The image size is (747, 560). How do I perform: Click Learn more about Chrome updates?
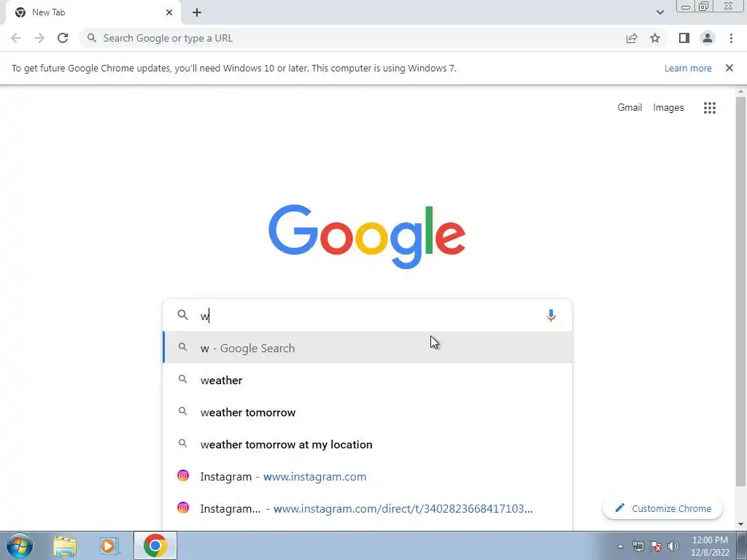click(x=688, y=68)
